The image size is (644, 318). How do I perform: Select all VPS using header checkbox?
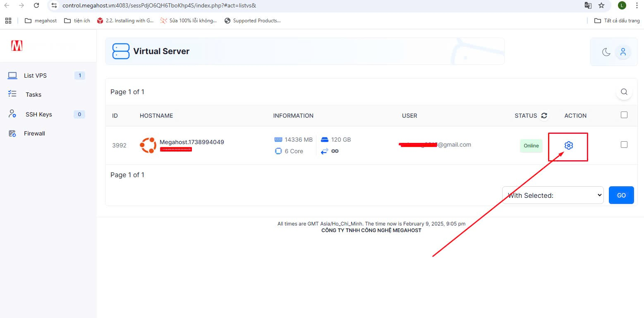pyautogui.click(x=624, y=115)
